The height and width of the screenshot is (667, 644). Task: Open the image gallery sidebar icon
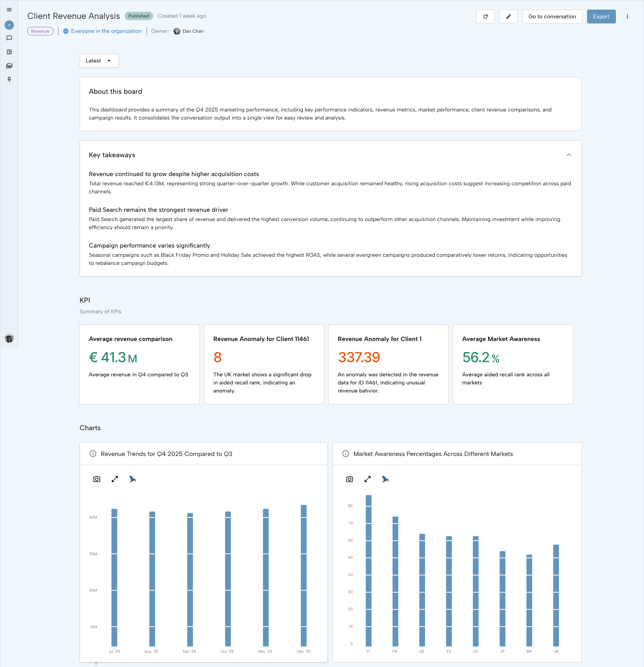pos(9,66)
